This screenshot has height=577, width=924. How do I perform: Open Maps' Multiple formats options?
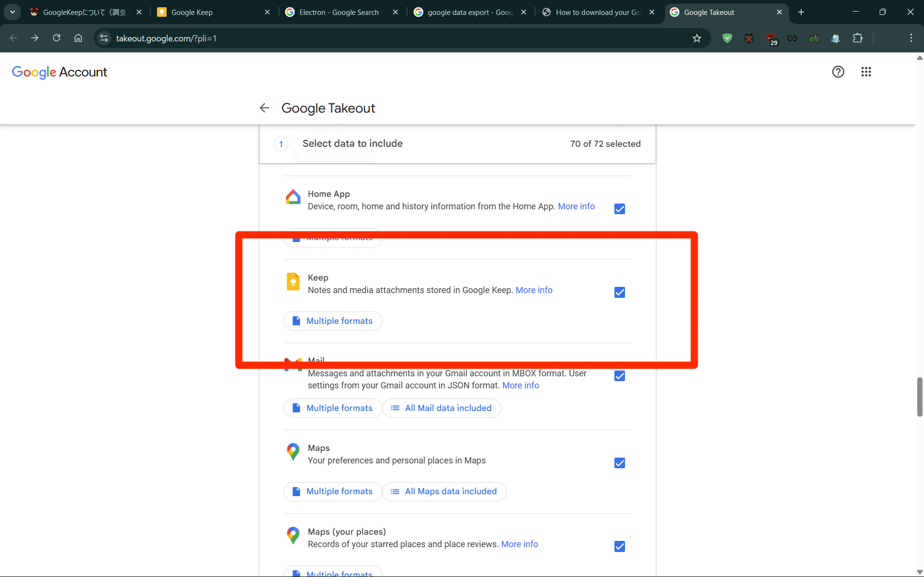333,491
